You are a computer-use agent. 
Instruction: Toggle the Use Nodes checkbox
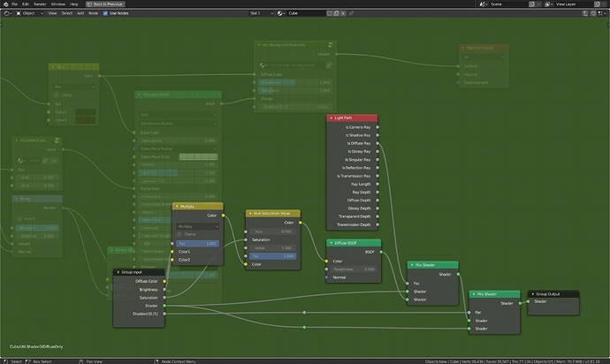click(105, 13)
